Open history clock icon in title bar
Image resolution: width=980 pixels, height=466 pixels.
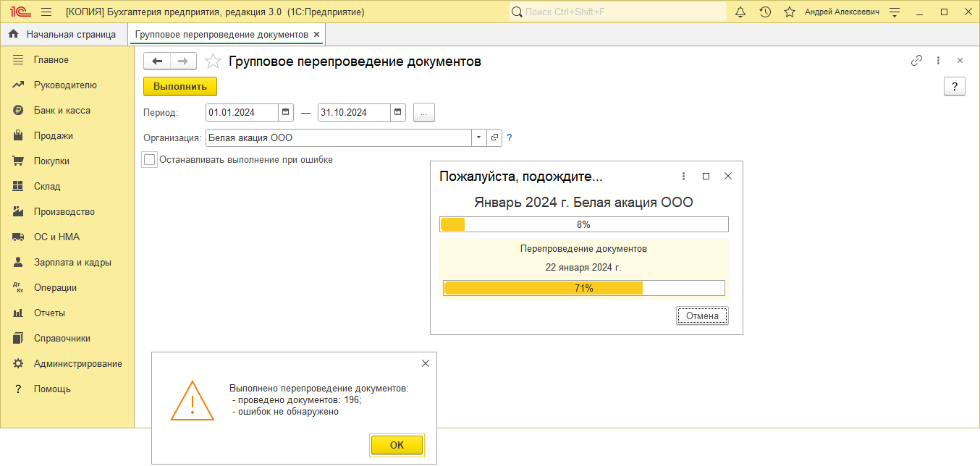(x=765, y=12)
